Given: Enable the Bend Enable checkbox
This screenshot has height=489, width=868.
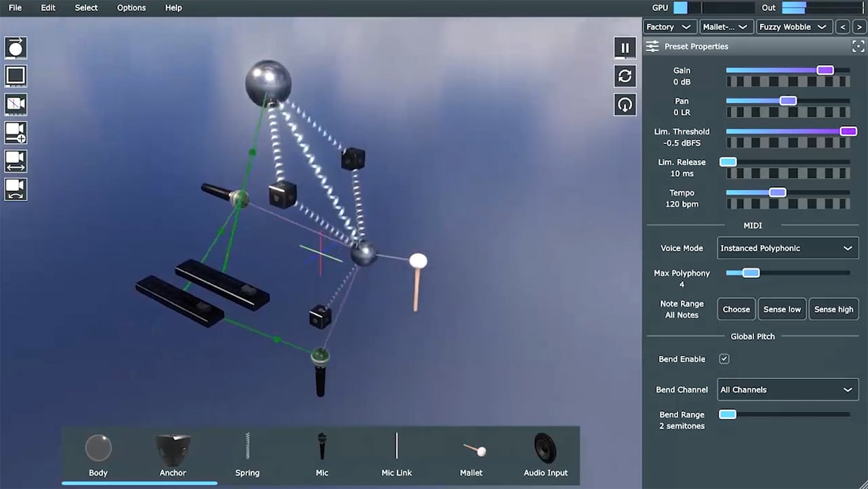Looking at the screenshot, I should pyautogui.click(x=724, y=359).
